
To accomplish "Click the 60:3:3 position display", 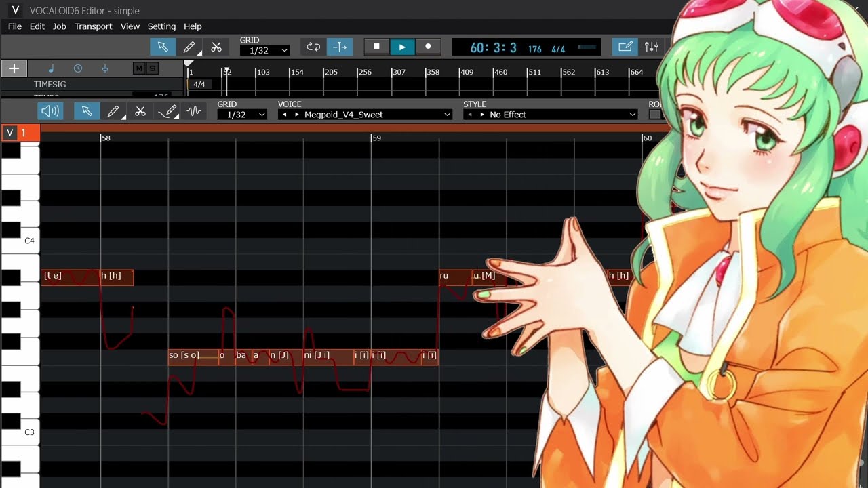I will point(494,47).
